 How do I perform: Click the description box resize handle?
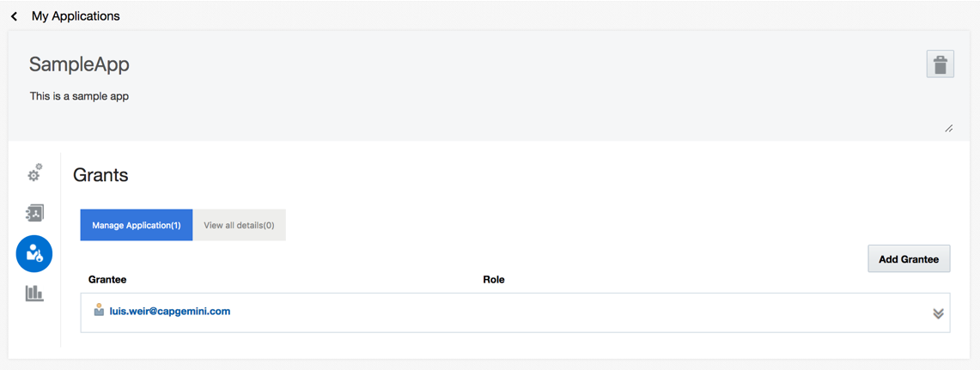point(948,128)
